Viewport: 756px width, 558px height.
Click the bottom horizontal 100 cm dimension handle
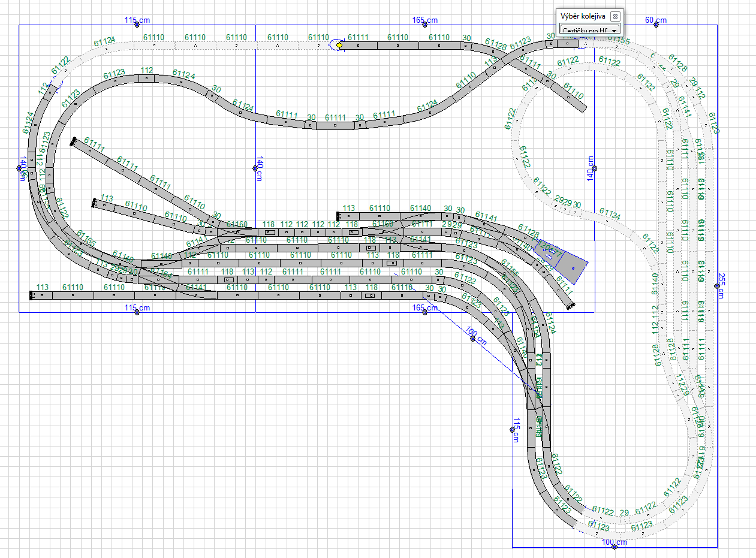pyautogui.click(x=614, y=547)
